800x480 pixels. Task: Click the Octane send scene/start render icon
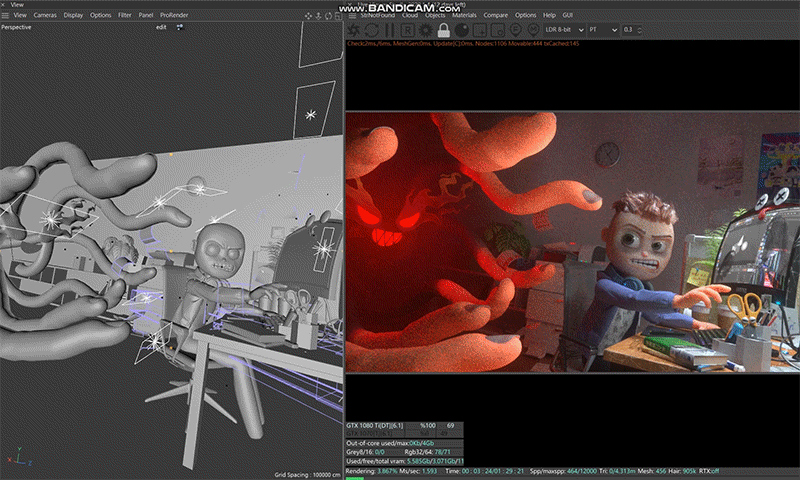(x=354, y=30)
